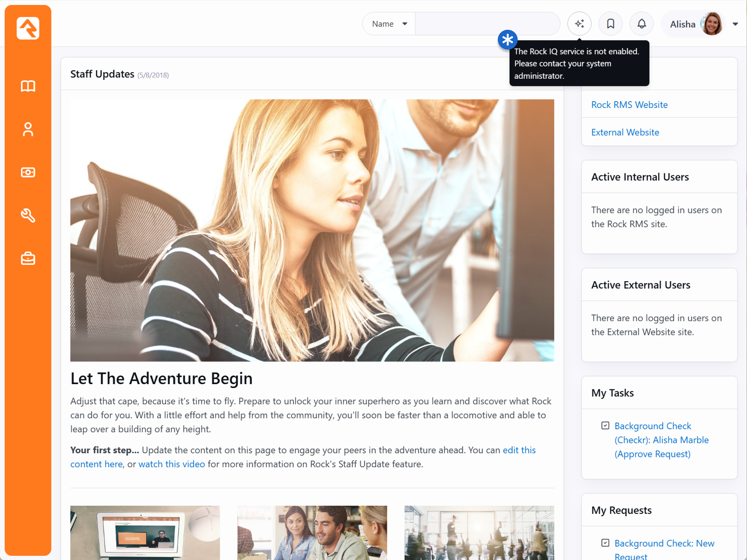The width and height of the screenshot is (747, 560).
Task: Open the blurred busy office thumbnail
Action: click(479, 533)
